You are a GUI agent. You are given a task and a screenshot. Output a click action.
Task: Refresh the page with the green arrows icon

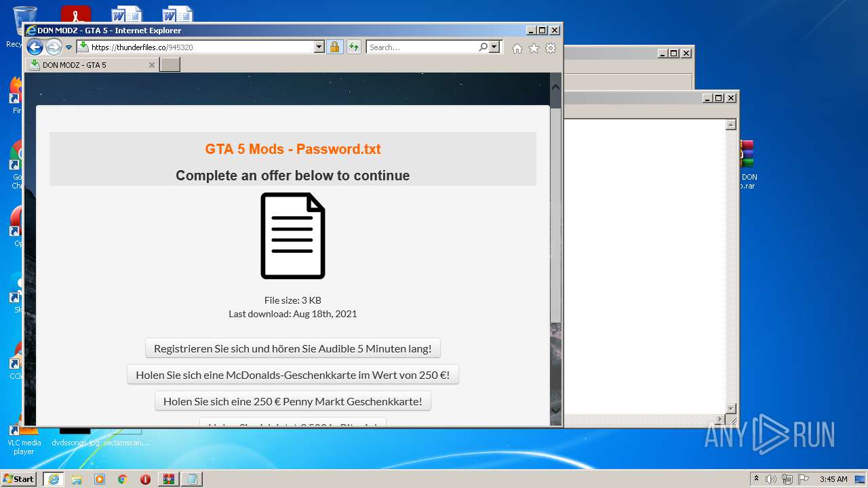(x=353, y=47)
